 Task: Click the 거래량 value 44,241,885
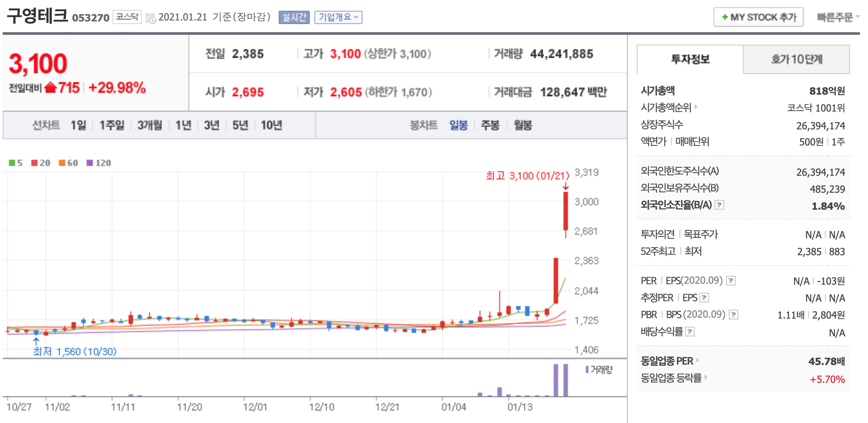tap(562, 54)
